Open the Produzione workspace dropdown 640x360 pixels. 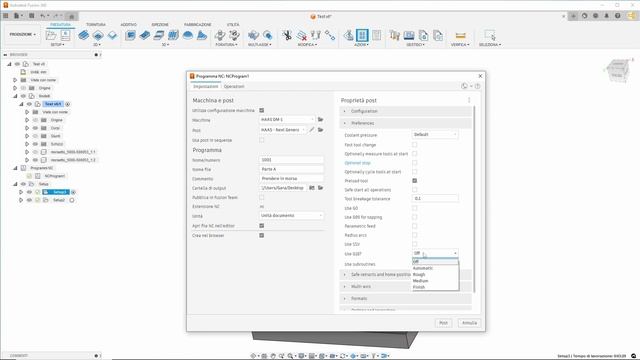23,34
